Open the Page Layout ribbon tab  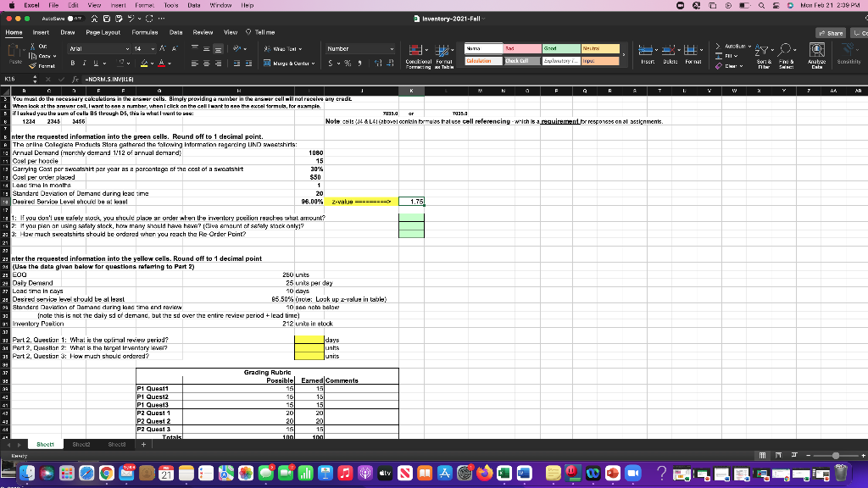click(x=103, y=33)
